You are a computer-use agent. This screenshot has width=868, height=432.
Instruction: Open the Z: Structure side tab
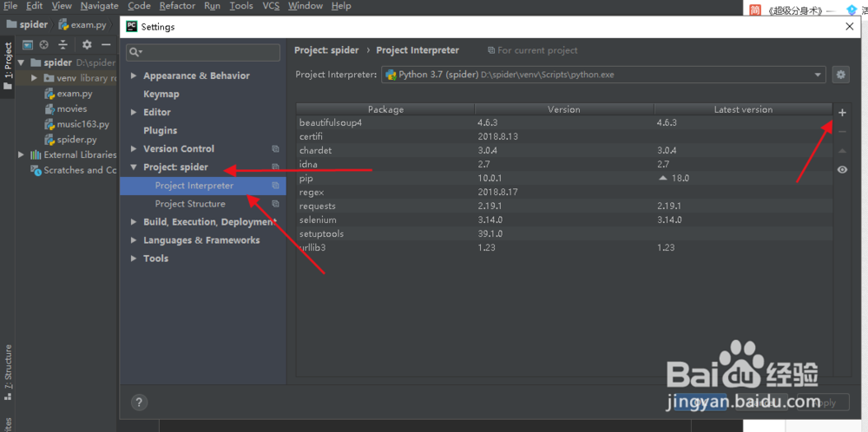click(8, 373)
